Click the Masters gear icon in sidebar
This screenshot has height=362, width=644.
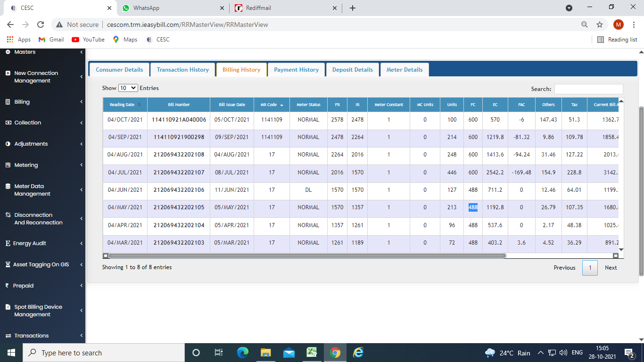[x=8, y=52]
